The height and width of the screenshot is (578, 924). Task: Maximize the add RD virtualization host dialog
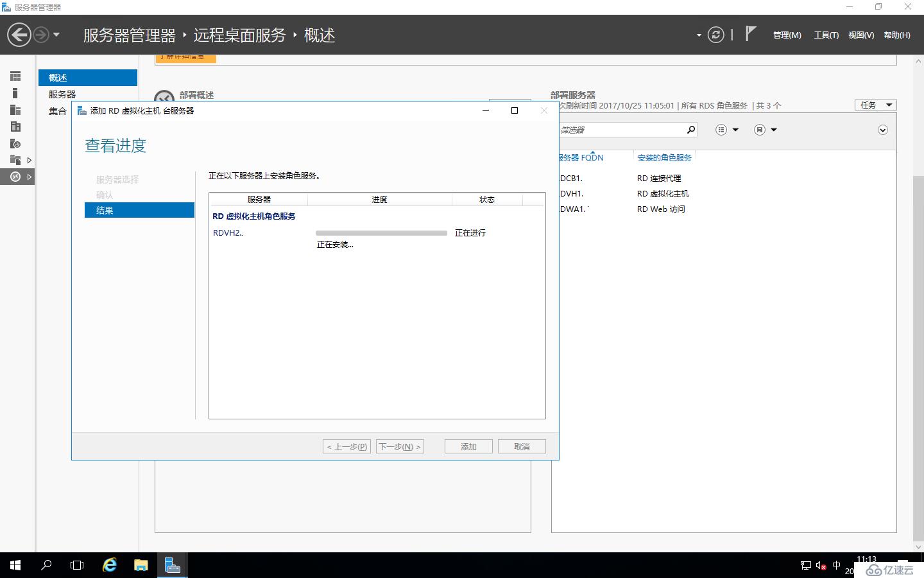coord(515,110)
